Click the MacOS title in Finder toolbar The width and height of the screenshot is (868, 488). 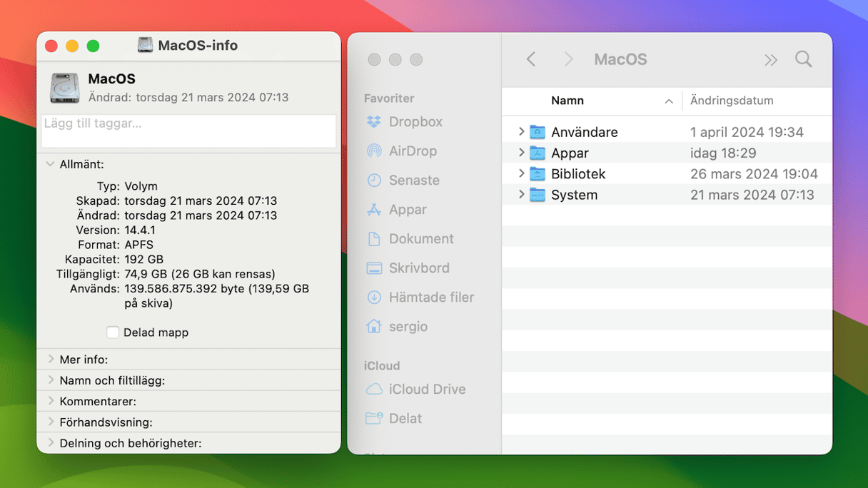pyautogui.click(x=620, y=59)
